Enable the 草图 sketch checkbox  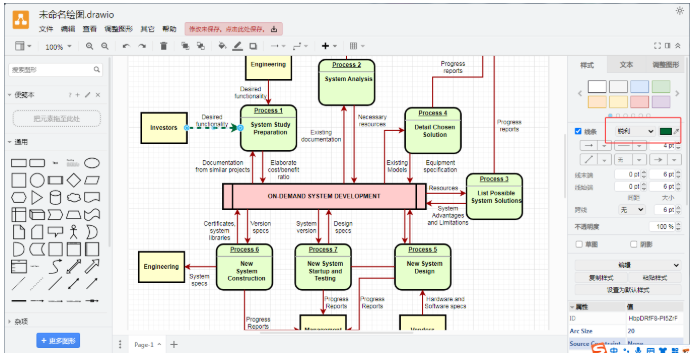coord(579,244)
